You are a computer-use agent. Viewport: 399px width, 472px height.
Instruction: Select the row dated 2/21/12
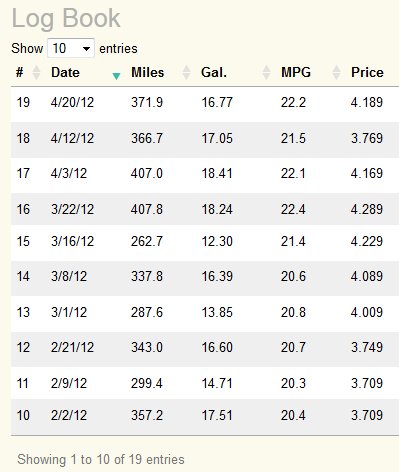205,349
